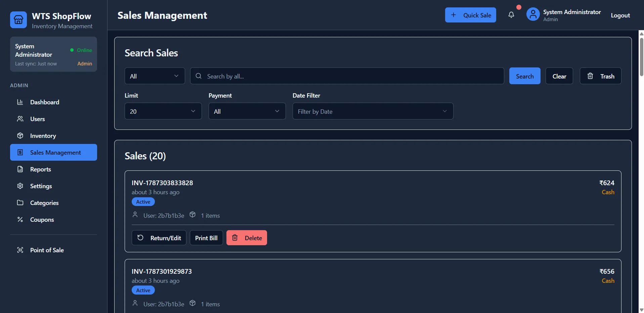Click the user avatar icon in header

533,14
